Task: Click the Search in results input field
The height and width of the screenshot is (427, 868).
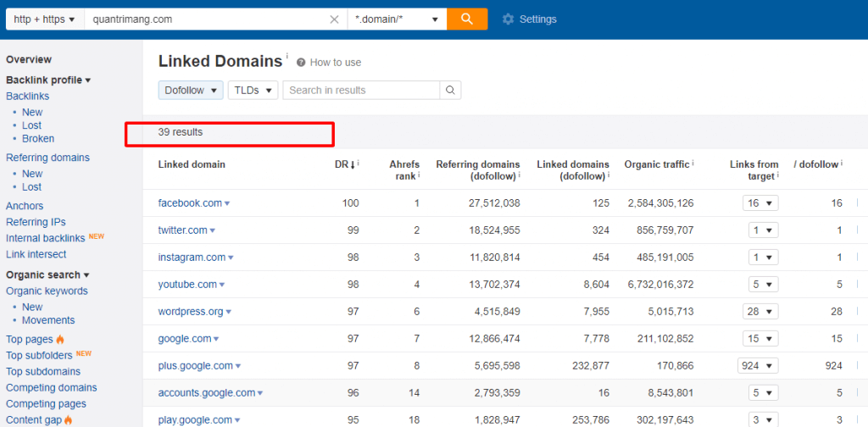Action: (361, 90)
